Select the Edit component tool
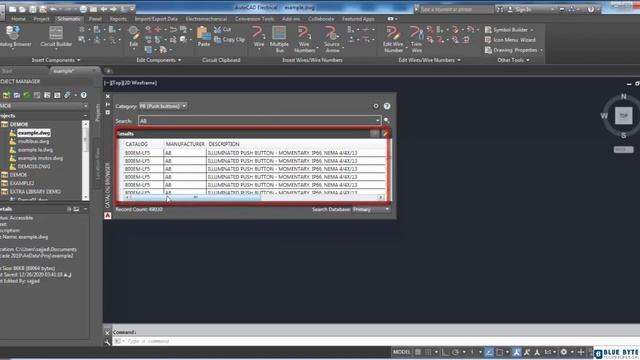640x360 pixels. (x=133, y=37)
